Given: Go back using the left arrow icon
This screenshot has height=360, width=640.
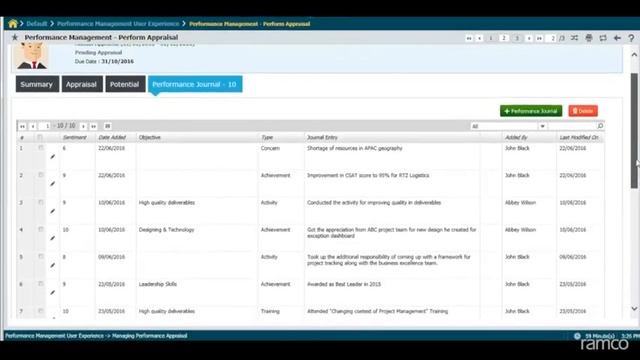Looking at the screenshot, I should coord(617,38).
